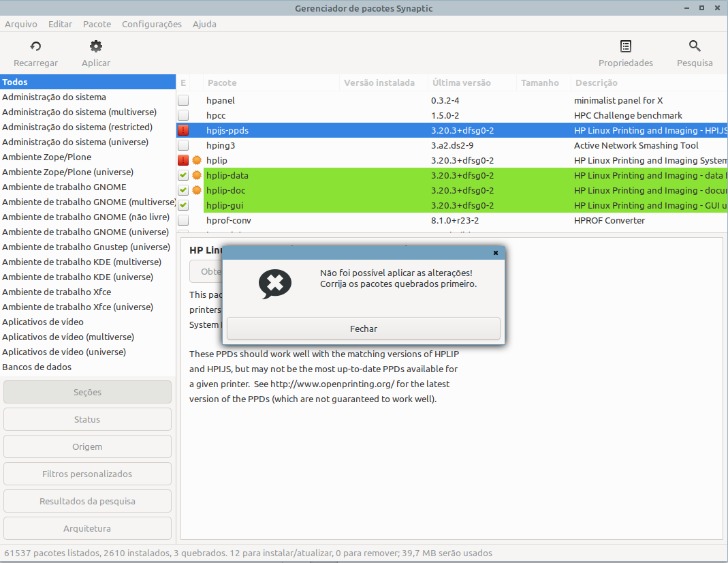The image size is (728, 563).
Task: Select the Todos section
Action: [88, 82]
